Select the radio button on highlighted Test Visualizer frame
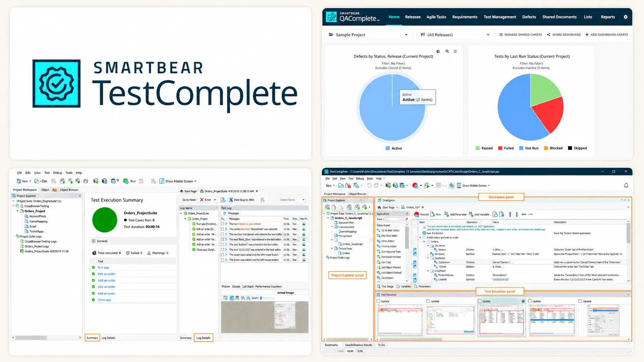Image resolution: width=644 pixels, height=362 pixels. (523, 301)
